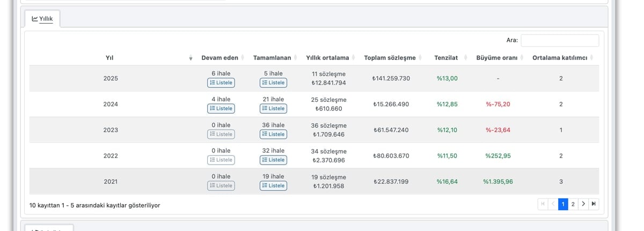644x231 pixels.
Task: List 2024 ongoing 4 ihale
Action: tap(221, 108)
